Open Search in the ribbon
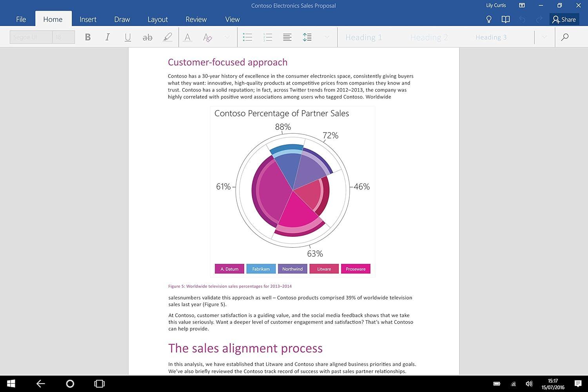588x392 pixels. point(564,37)
